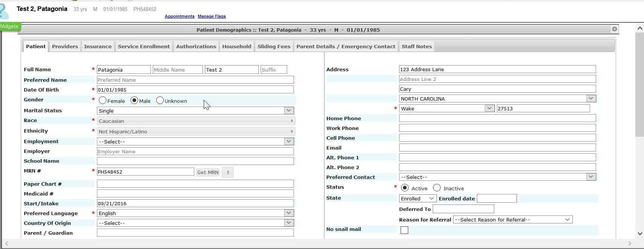Viewport: 644px width, 249px height.
Task: Go to the Authorizations tab
Action: pyautogui.click(x=196, y=46)
